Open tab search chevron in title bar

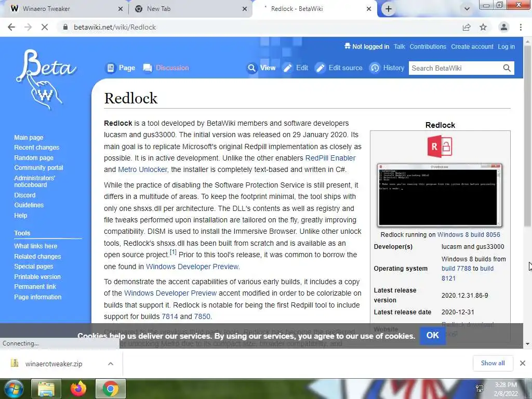pyautogui.click(x=467, y=9)
